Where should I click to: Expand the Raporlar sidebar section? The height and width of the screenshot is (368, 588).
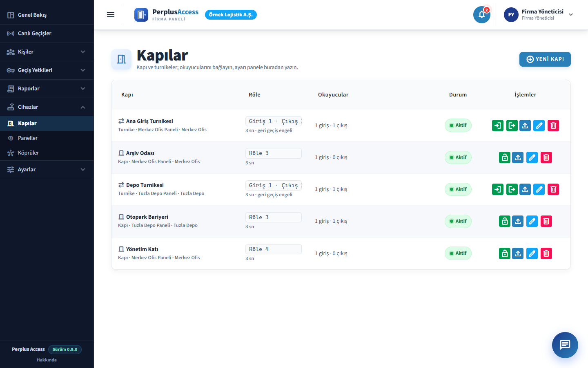point(47,89)
